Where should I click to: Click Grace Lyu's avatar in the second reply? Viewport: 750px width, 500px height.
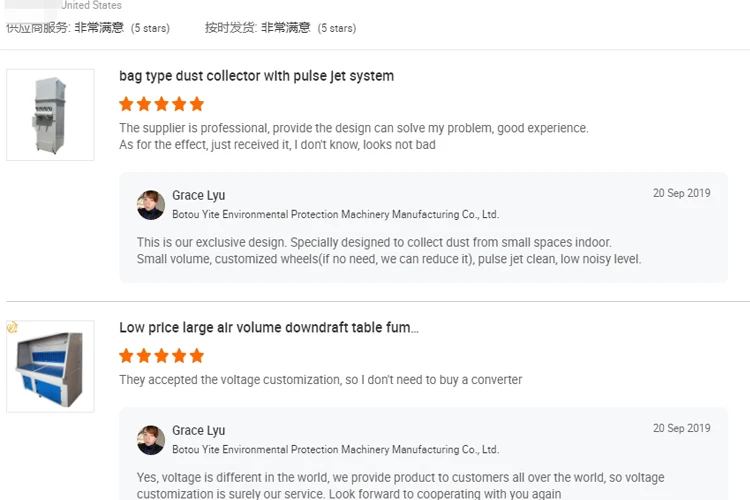point(151,440)
